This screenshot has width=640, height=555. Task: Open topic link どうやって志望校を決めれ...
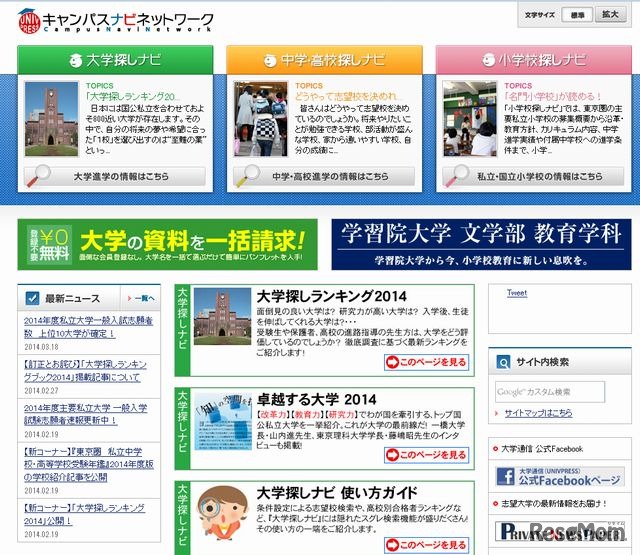pos(348,97)
